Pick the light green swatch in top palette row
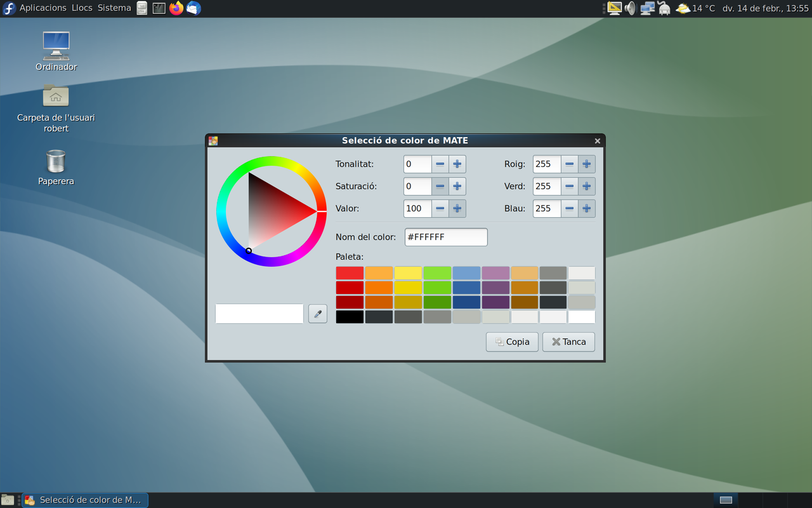 coord(437,273)
